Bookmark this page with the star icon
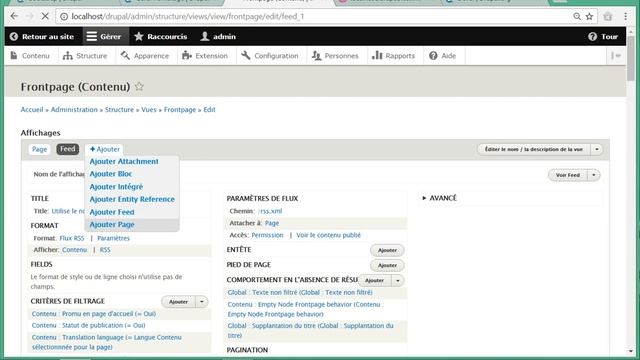Viewport: 640px width, 360px height. (589, 16)
